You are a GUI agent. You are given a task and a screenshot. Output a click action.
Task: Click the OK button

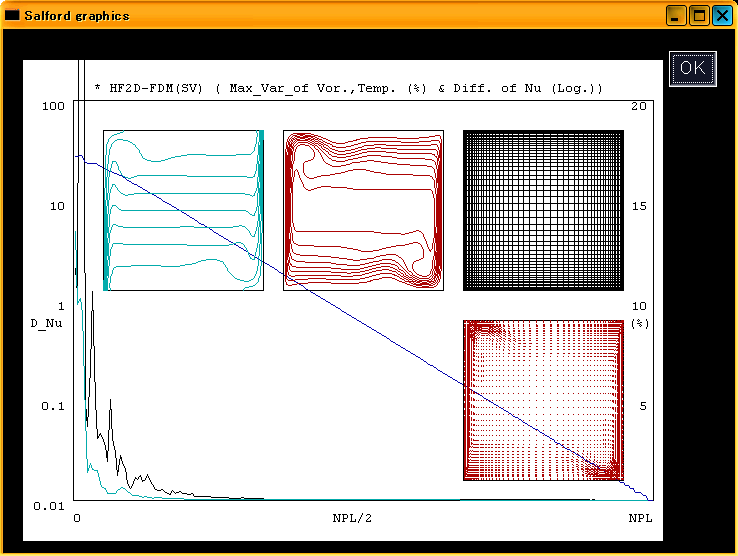(x=691, y=68)
